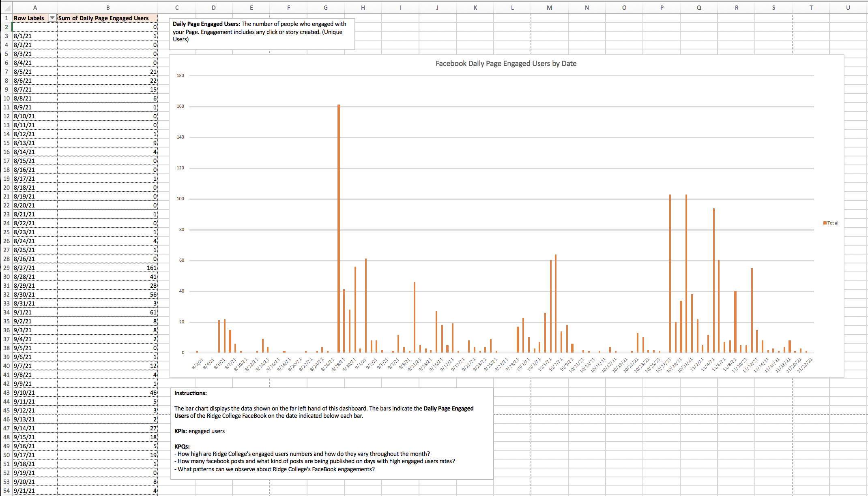Click the value 161 in column B

pyautogui.click(x=107, y=268)
